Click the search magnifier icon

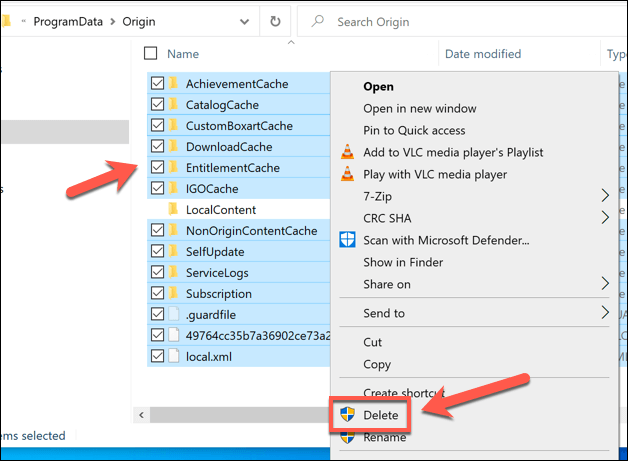click(317, 21)
